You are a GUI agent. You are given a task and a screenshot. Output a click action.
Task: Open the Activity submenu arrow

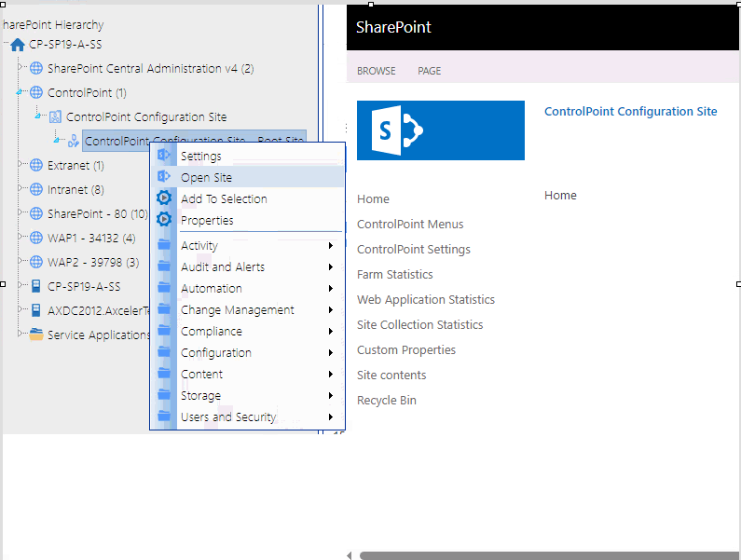tap(331, 246)
